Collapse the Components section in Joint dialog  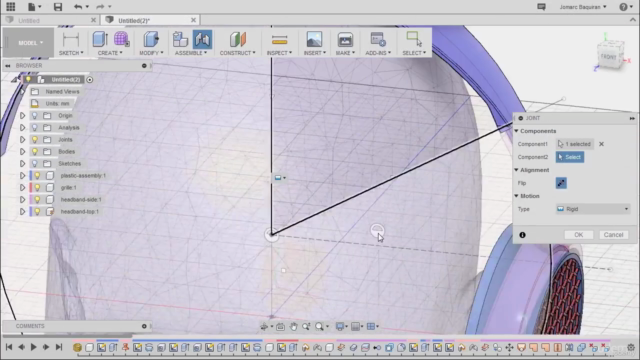[516, 131]
